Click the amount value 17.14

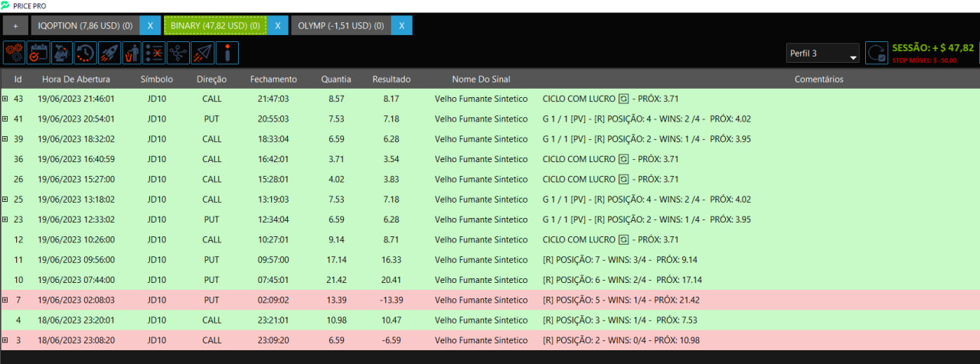click(x=336, y=260)
